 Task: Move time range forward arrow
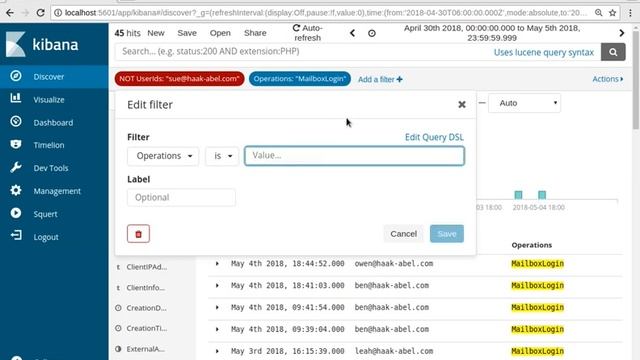pyautogui.click(x=622, y=33)
